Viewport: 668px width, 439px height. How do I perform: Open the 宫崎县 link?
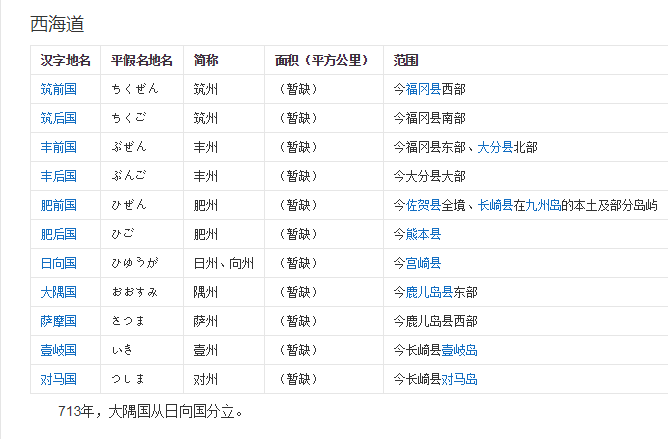click(x=423, y=263)
